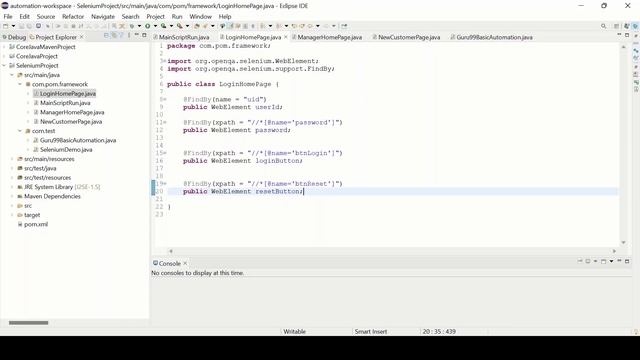Switch to Guru99BasicAutomation.java editor tab
This screenshot has height=360, width=640.
pos(491,37)
